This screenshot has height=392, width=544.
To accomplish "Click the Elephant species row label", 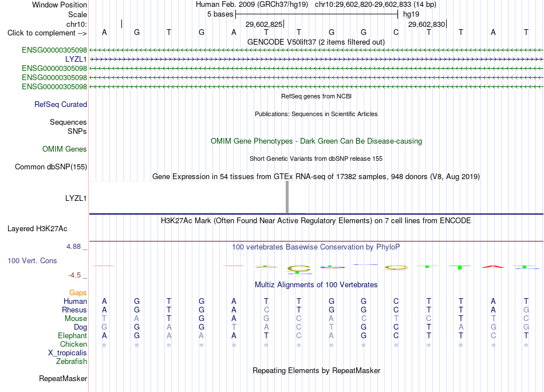I will coord(73,335).
